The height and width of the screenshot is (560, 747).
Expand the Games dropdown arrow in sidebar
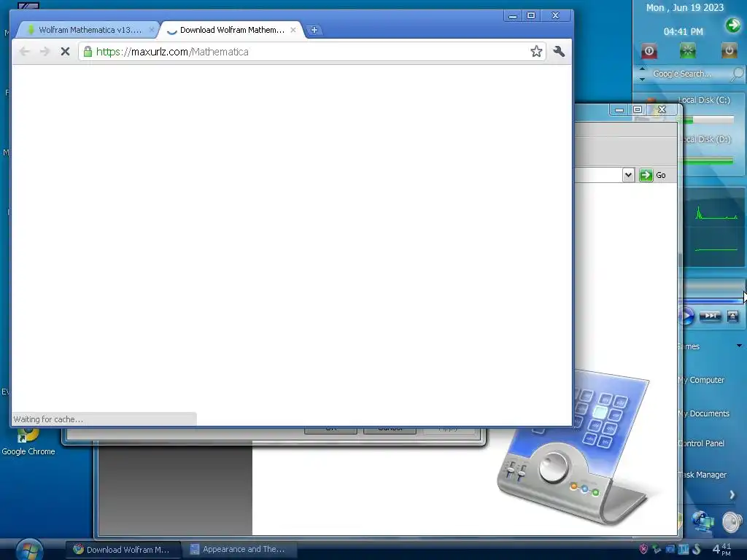740,346
